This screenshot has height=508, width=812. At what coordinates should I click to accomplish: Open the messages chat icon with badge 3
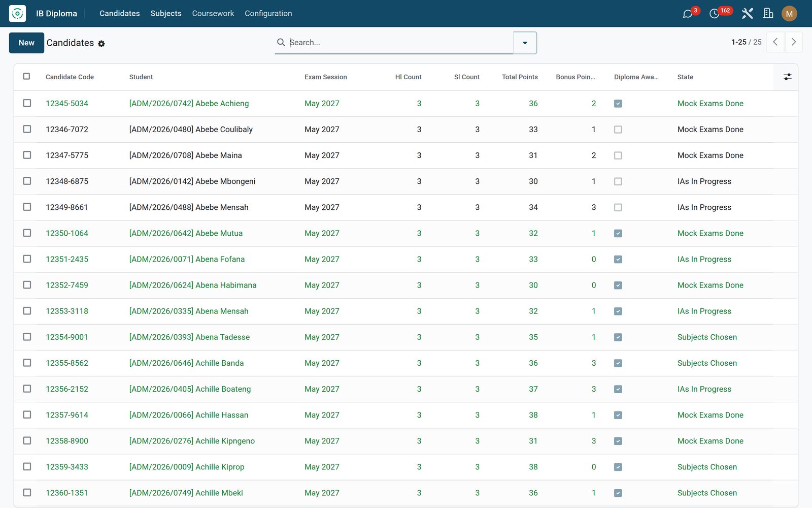[x=688, y=14]
